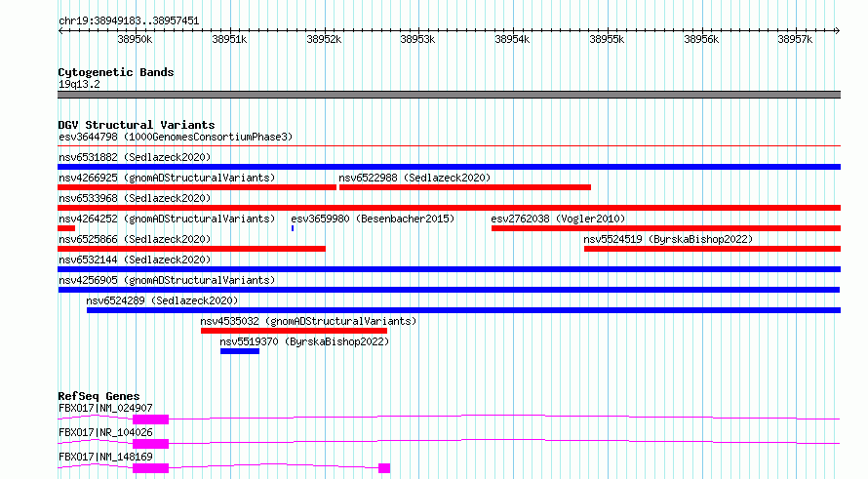
Task: Click the 38951k ruler tick label
Action: [229, 39]
